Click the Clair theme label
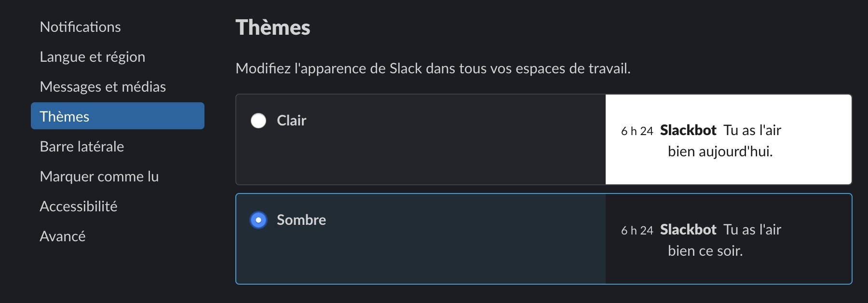This screenshot has height=303, width=868. pos(291,121)
